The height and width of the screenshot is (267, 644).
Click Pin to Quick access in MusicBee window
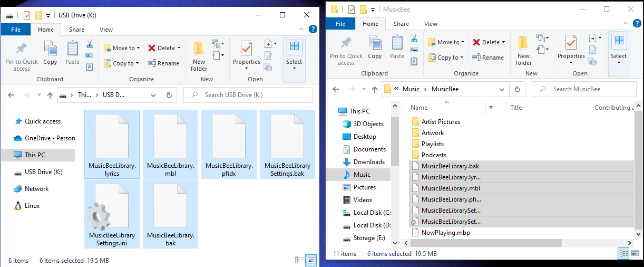click(346, 51)
